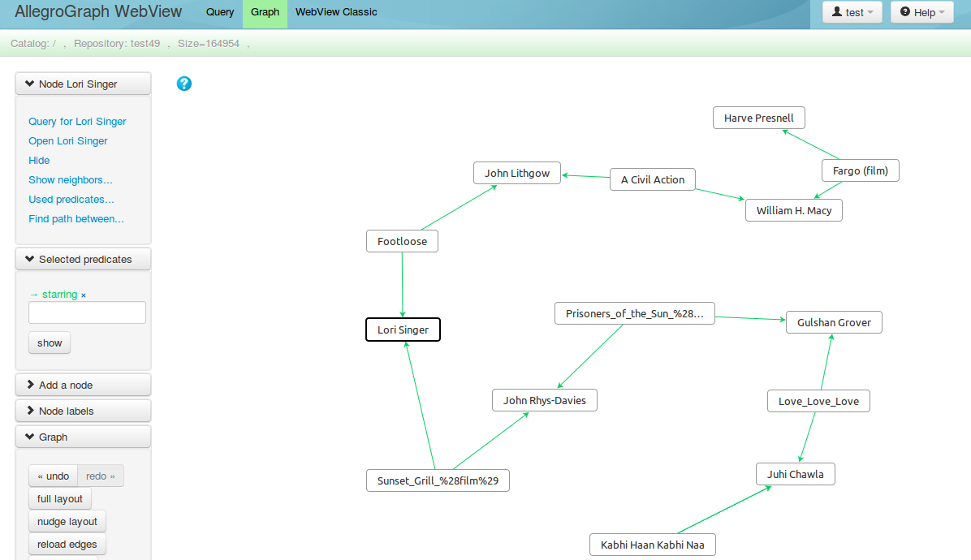Focus the predicate text input field

(87, 312)
